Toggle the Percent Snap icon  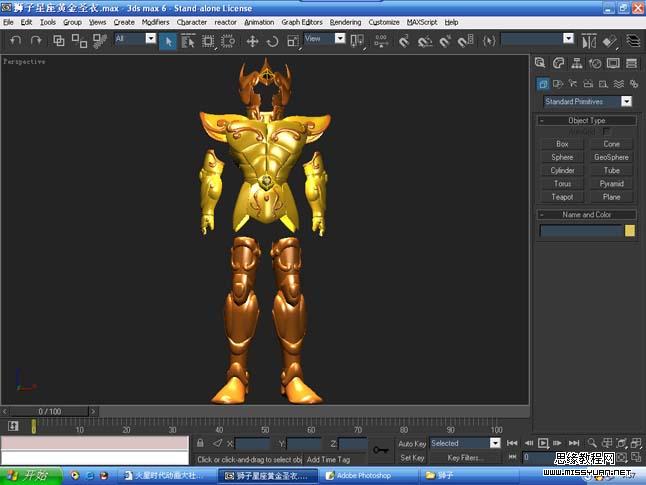tap(445, 41)
